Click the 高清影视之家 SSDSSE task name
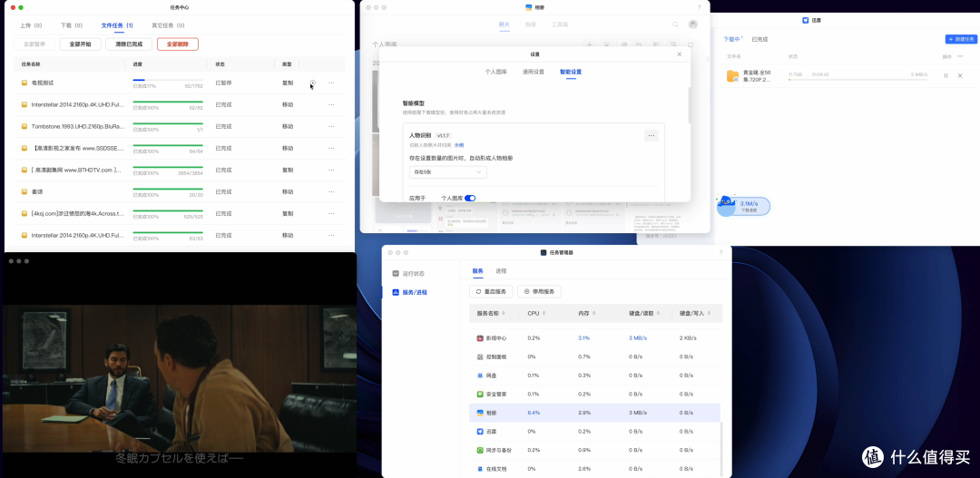980x478 pixels. click(x=77, y=148)
